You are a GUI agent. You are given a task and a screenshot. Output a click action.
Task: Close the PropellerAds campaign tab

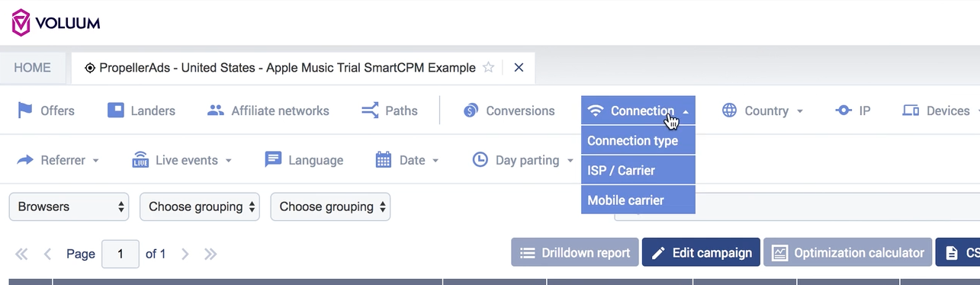tap(519, 67)
